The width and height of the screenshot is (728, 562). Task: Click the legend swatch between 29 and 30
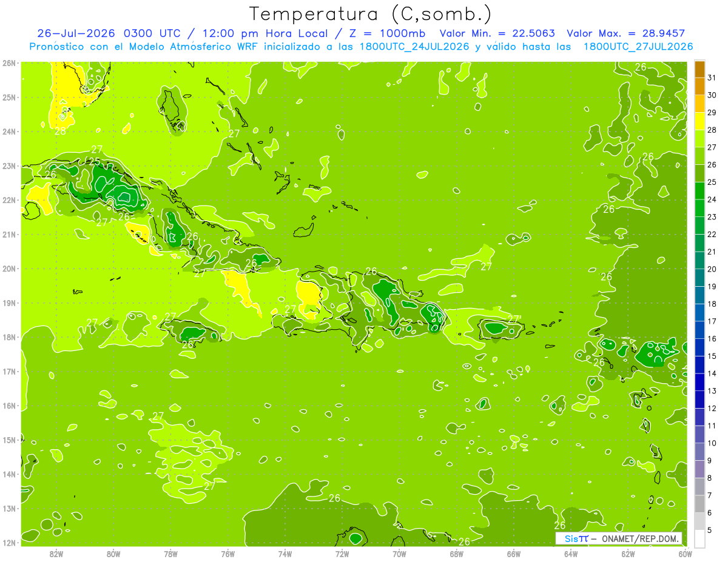[699, 104]
